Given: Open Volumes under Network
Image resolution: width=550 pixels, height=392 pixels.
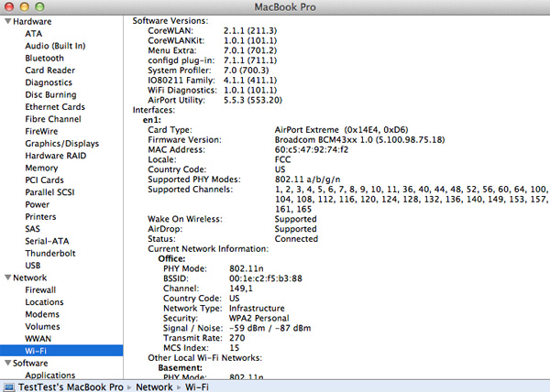Looking at the screenshot, I should tap(42, 326).
